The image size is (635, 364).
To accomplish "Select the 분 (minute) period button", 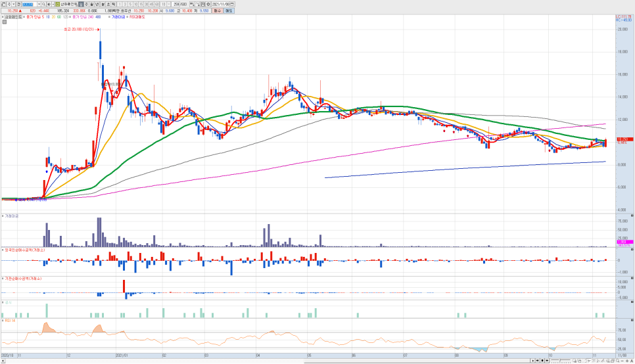I will 103,4.
